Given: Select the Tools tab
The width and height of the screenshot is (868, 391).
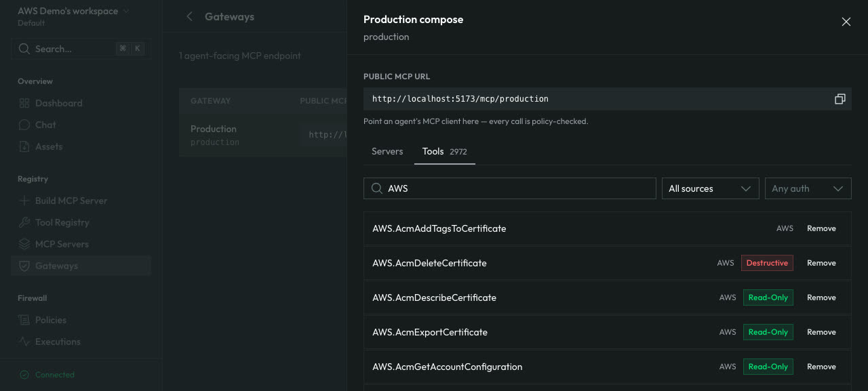Looking at the screenshot, I should (x=445, y=151).
